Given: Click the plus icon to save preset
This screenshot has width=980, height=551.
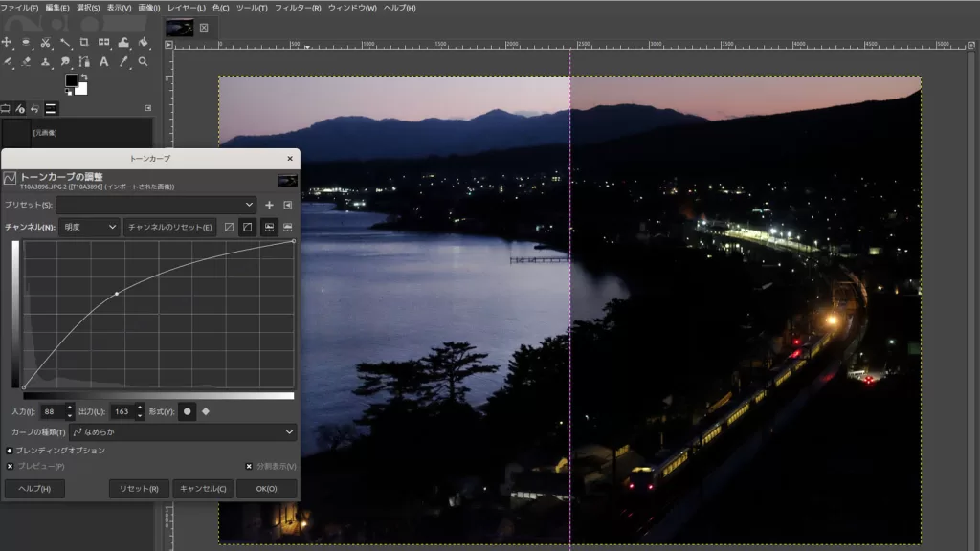Looking at the screenshot, I should 269,205.
